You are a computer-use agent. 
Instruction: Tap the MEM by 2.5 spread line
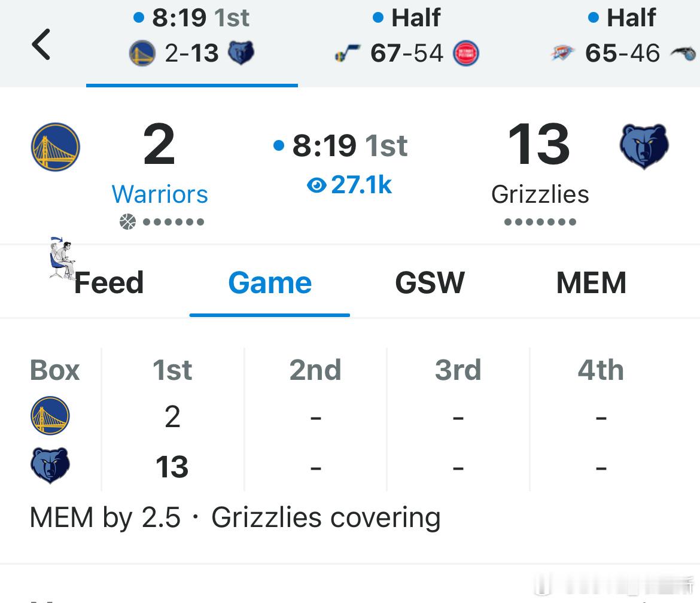click(235, 517)
